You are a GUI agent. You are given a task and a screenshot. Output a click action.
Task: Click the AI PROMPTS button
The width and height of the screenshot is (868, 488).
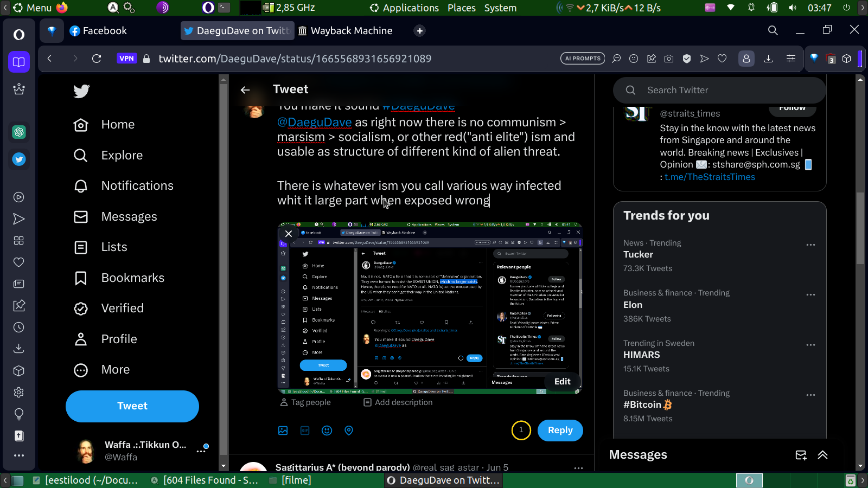click(583, 59)
